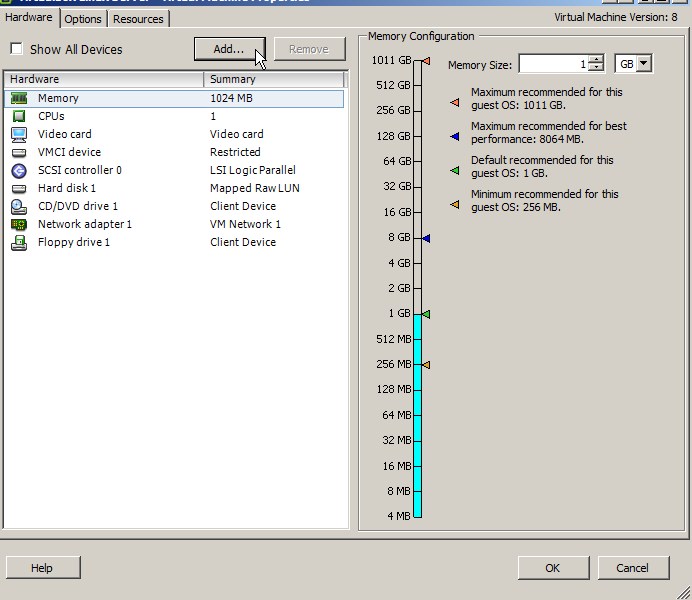Select the VMCI device icon

(x=19, y=153)
